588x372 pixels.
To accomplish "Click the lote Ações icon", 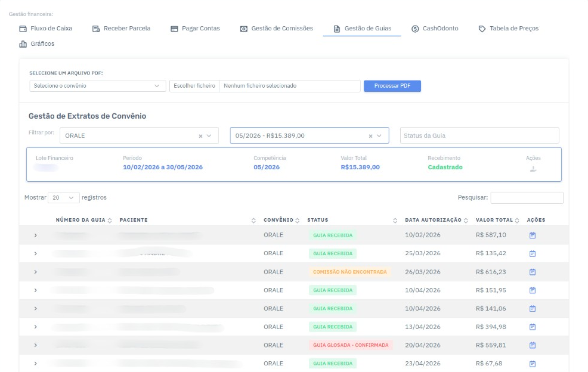I will pos(533,169).
